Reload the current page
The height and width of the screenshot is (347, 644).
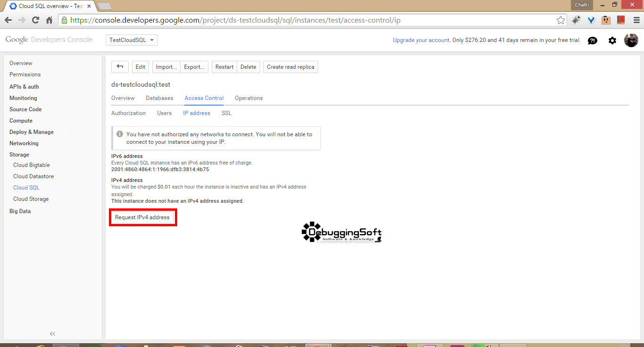coord(36,20)
